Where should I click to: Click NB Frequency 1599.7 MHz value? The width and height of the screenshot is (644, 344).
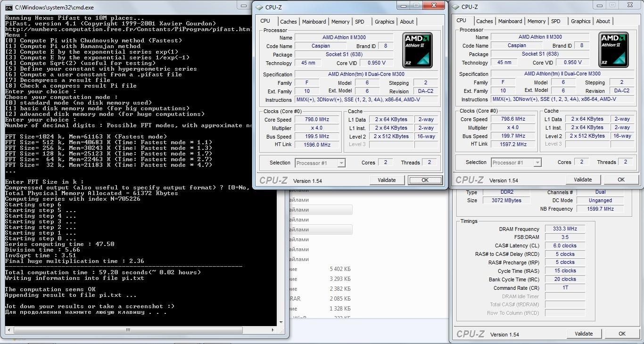(601, 209)
